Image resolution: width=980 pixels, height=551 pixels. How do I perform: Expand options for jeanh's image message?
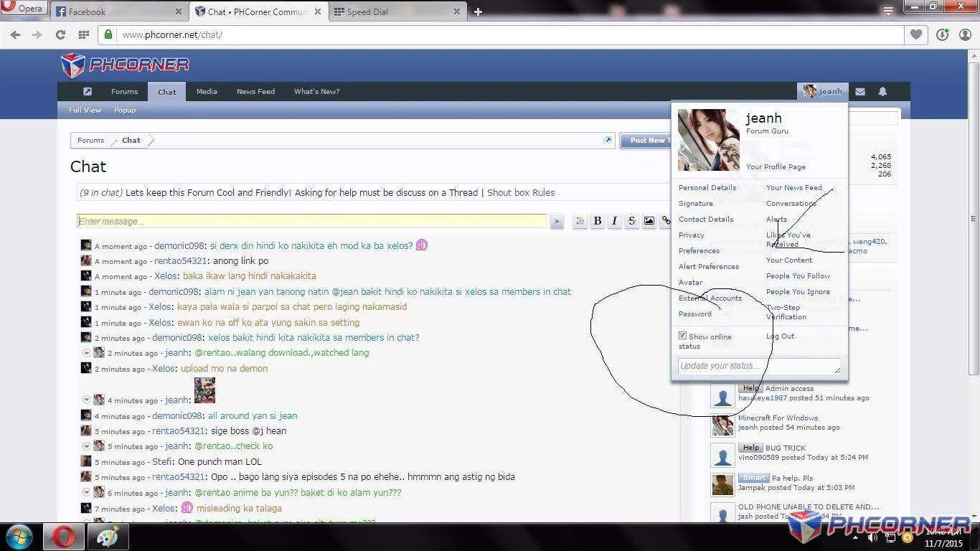(86, 400)
